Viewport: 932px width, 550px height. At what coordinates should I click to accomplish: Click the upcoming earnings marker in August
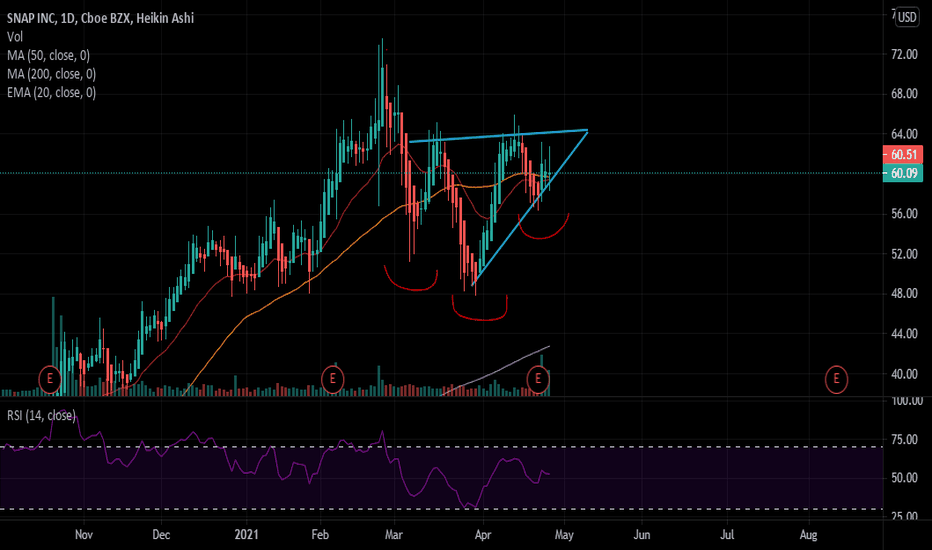click(x=836, y=379)
